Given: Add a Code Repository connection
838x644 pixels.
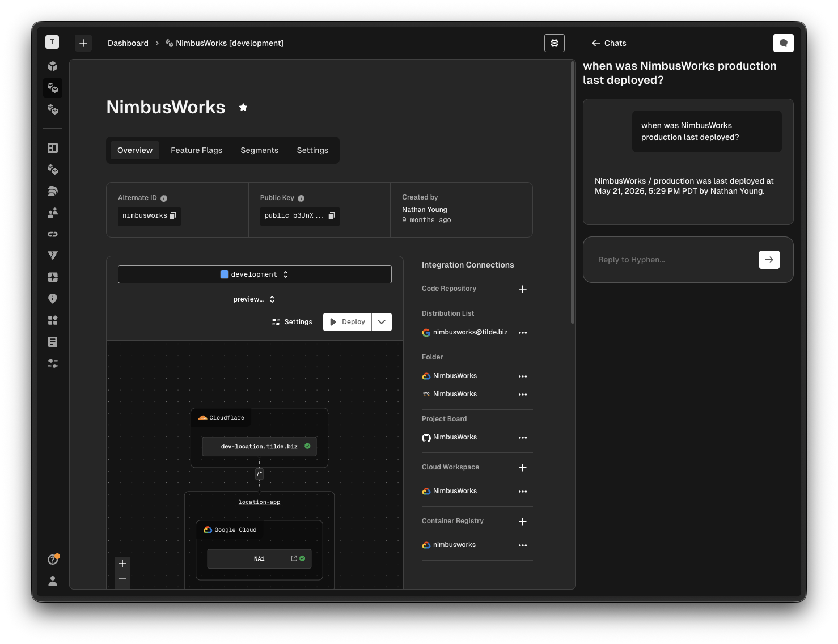Looking at the screenshot, I should pyautogui.click(x=523, y=289).
